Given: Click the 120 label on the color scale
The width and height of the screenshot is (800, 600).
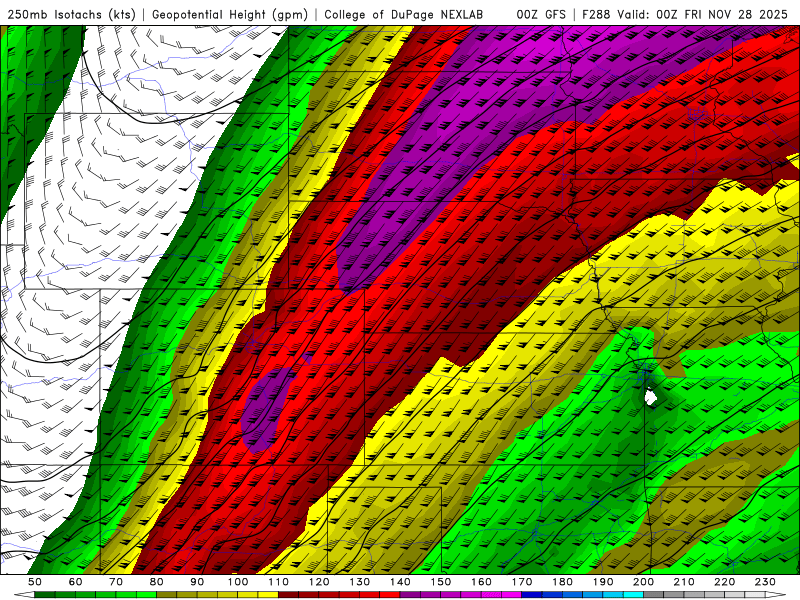Looking at the screenshot, I should [x=319, y=582].
